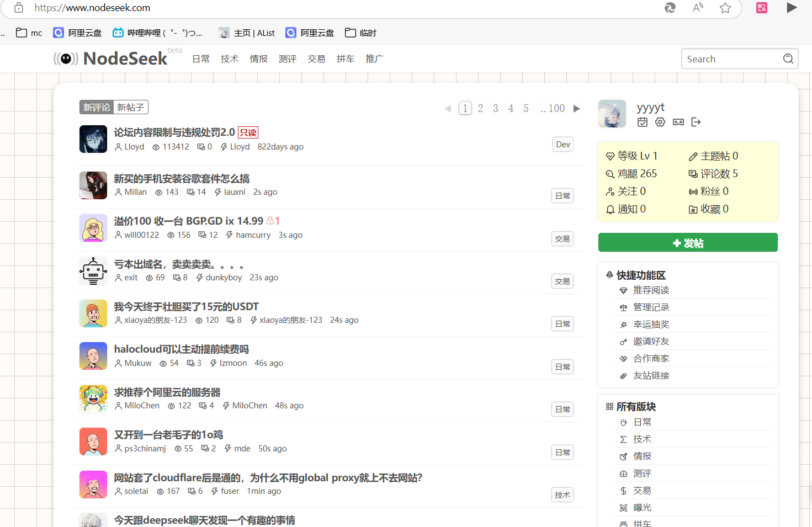Add page to favorites with star icon
This screenshot has height=527, width=812.
click(725, 8)
